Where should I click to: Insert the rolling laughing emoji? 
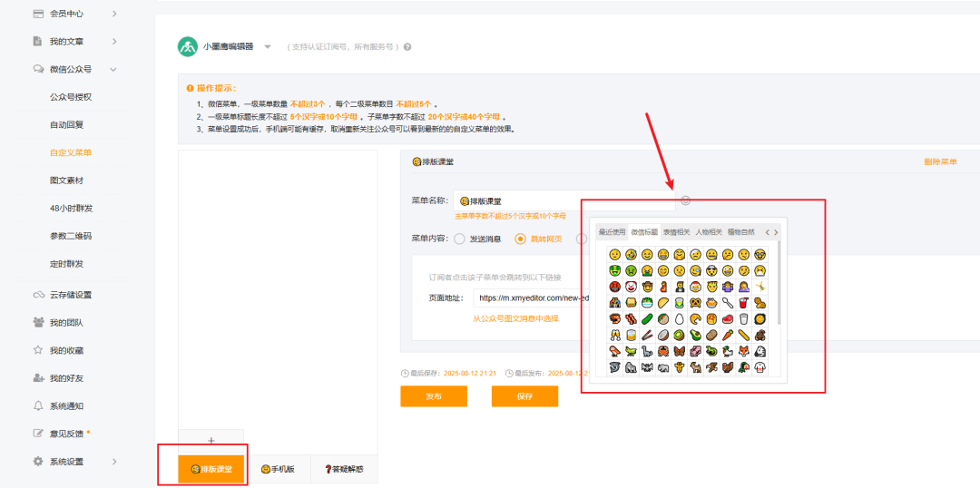(630, 254)
